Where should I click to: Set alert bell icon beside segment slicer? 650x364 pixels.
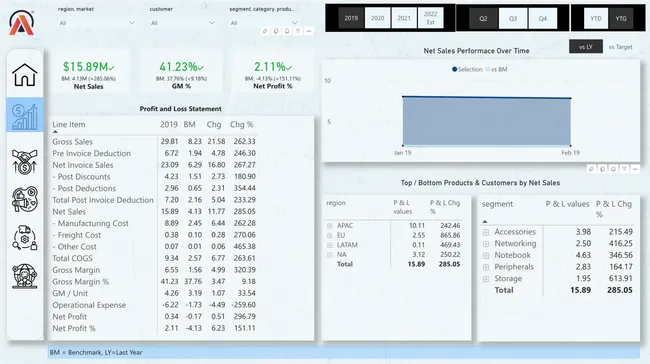coord(287,31)
